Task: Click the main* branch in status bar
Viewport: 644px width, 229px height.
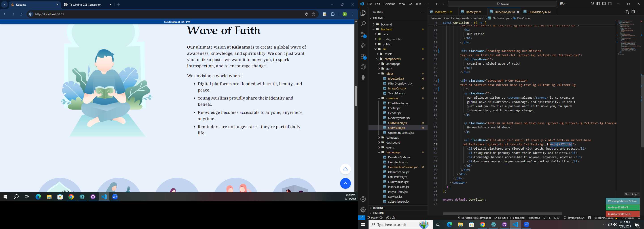Action: pyautogui.click(x=373, y=218)
